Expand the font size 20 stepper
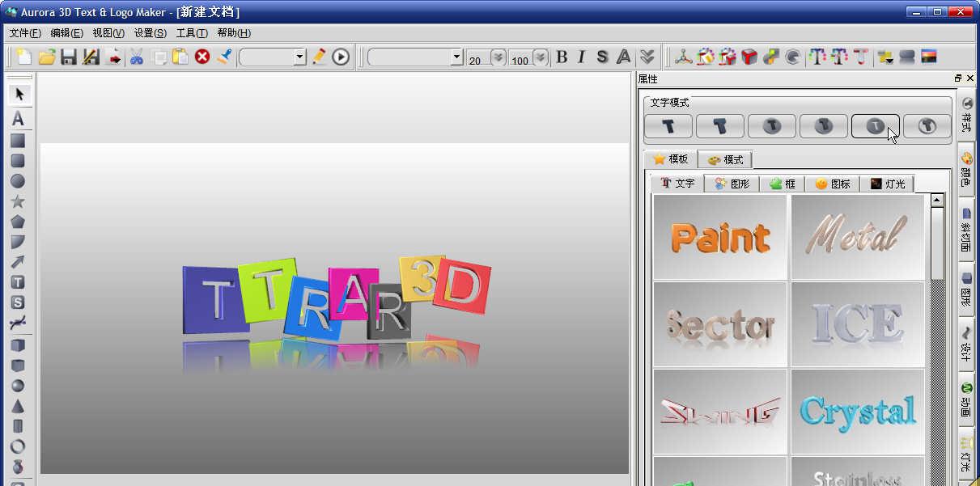Screen dimensions: 980x486 click(x=498, y=57)
